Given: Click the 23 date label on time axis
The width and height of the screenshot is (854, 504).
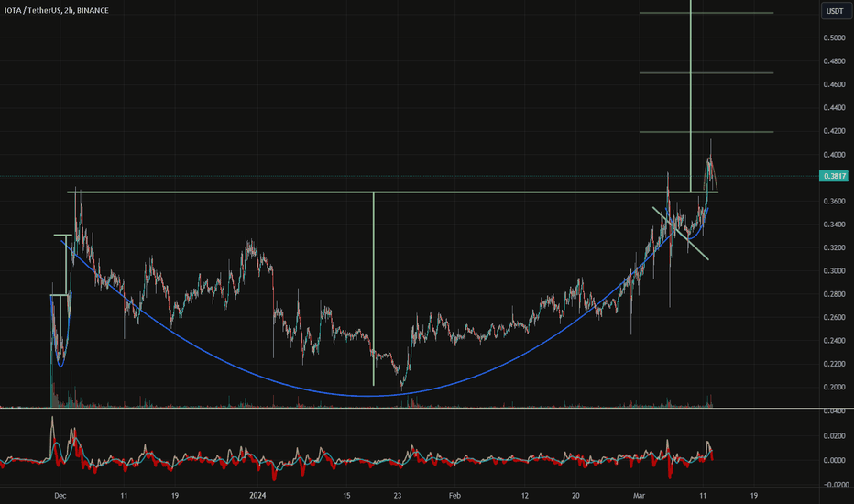Looking at the screenshot, I should [x=398, y=495].
